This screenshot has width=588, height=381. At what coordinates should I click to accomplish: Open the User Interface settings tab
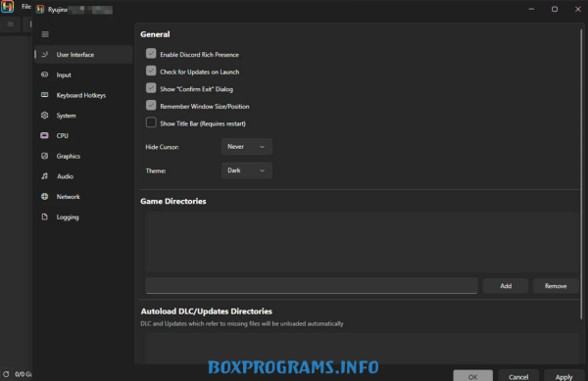pyautogui.click(x=83, y=54)
